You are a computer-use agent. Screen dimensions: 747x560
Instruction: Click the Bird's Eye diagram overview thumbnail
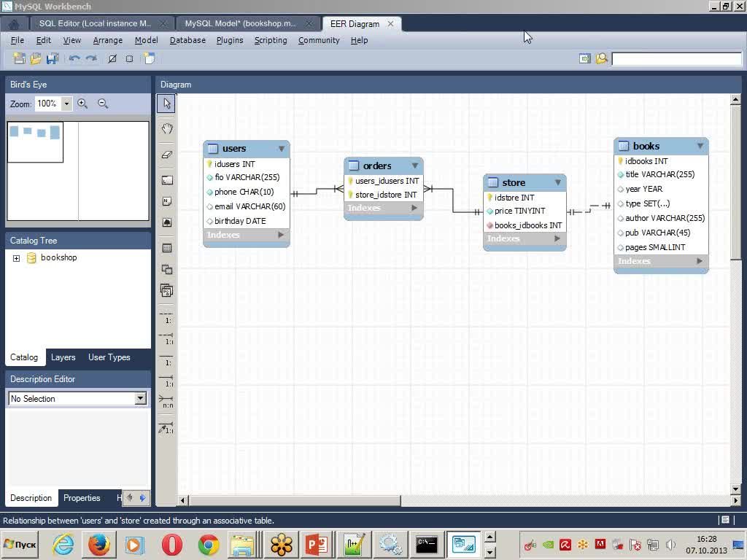click(78, 171)
